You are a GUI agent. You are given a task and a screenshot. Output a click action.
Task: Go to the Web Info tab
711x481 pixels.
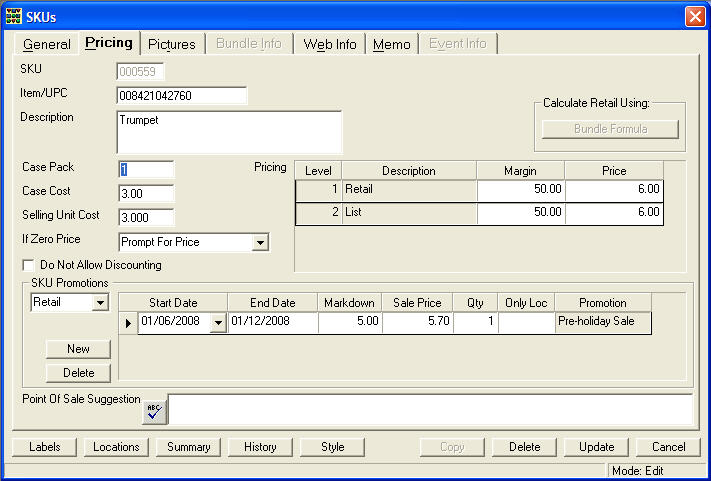[x=330, y=44]
